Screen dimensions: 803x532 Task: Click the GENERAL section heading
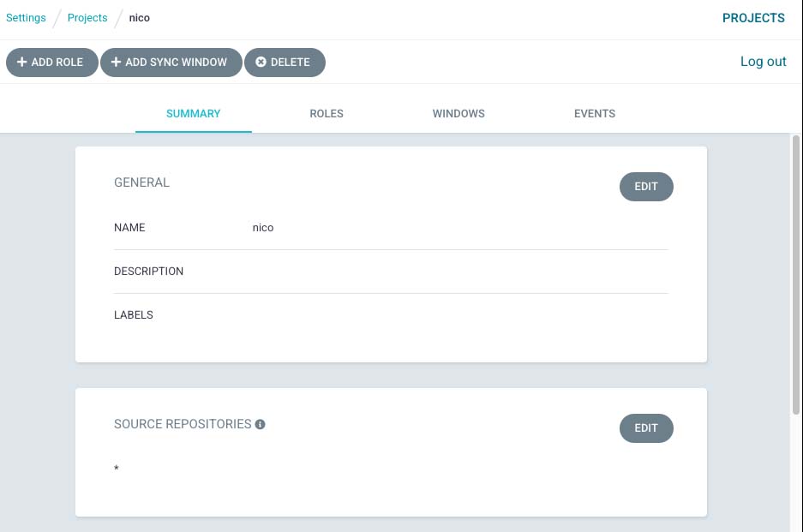point(142,182)
